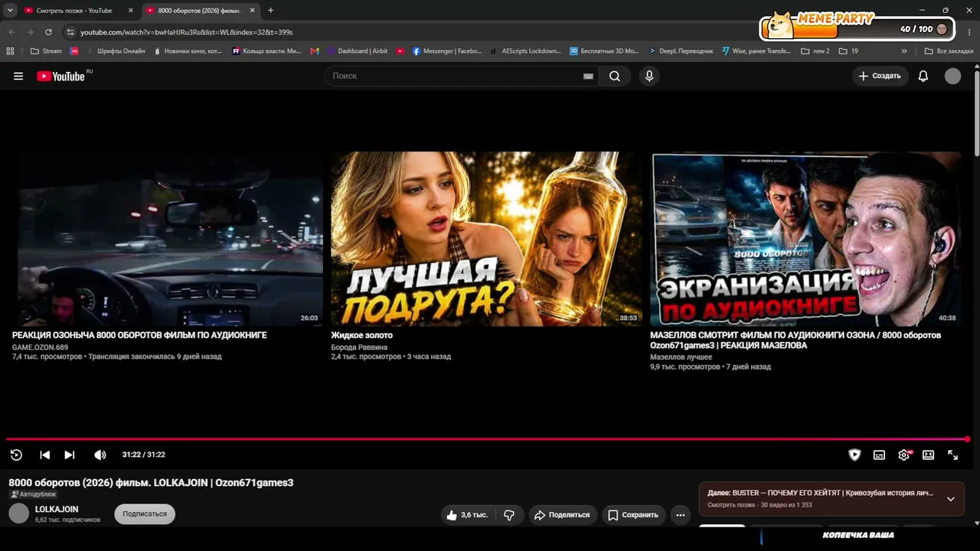Open the account avatar menu
Viewport: 980px width, 551px height.
[952, 76]
